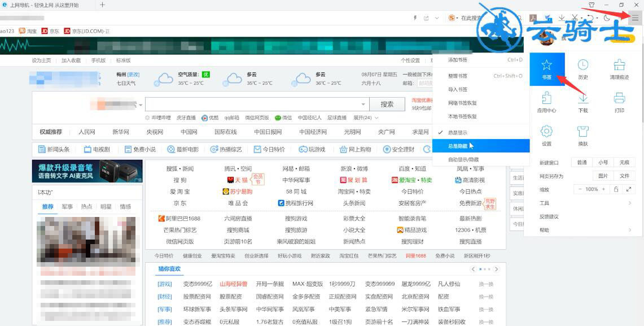
Task: Choose 导入书签 menu entry
Action: (480, 89)
